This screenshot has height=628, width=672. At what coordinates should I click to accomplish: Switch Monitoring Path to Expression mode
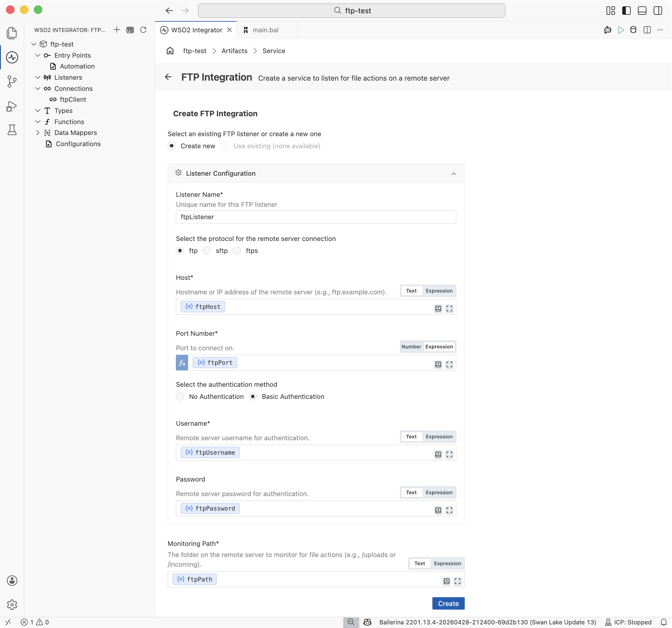(447, 563)
